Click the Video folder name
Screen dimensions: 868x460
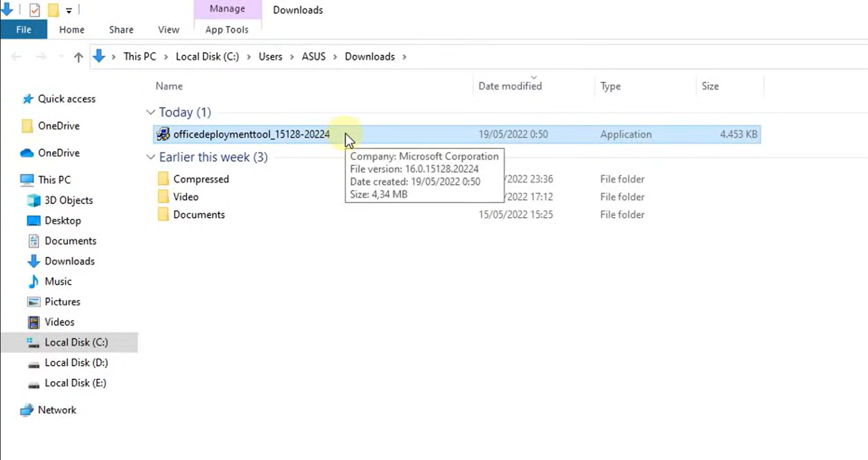186,197
